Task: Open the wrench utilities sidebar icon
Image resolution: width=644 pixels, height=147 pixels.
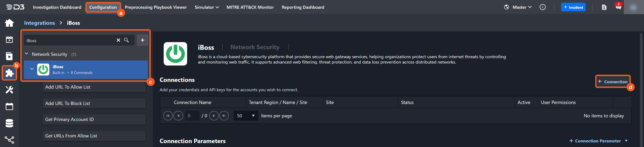Action: click(x=9, y=90)
